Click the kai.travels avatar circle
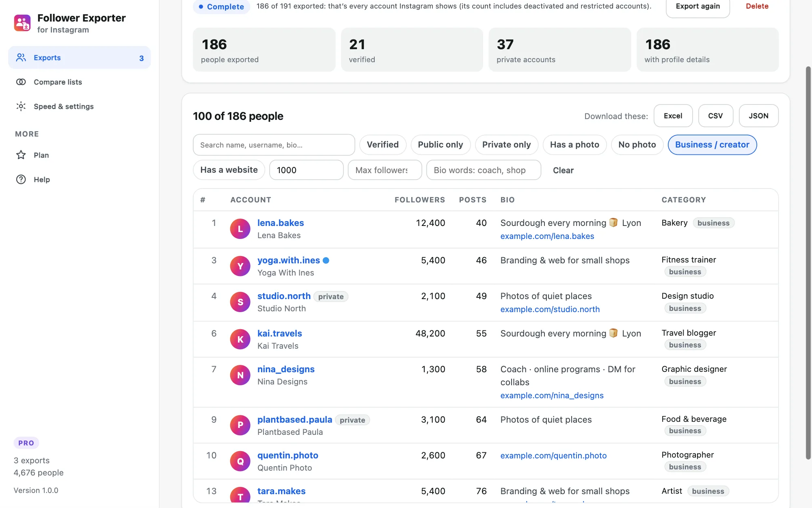Image resolution: width=812 pixels, height=508 pixels. [240, 339]
